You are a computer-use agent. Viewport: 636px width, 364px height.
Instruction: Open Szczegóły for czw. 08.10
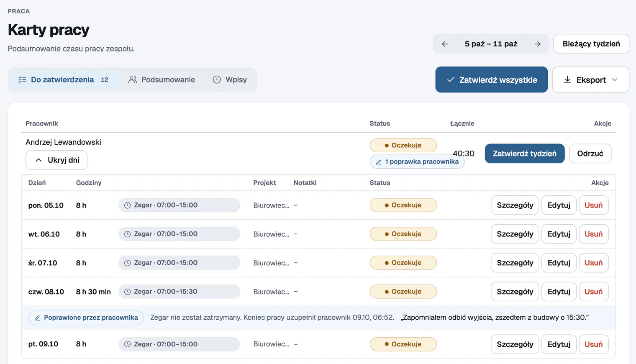coord(515,292)
